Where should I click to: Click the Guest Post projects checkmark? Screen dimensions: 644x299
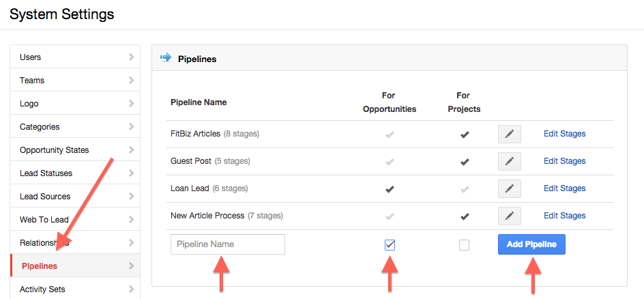point(465,162)
